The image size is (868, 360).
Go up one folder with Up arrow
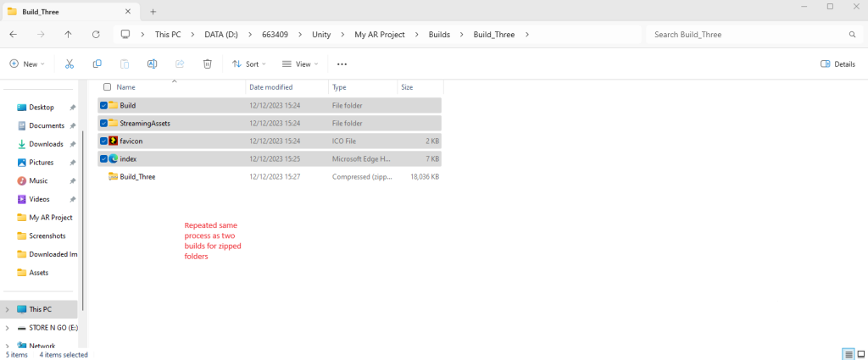tap(68, 35)
